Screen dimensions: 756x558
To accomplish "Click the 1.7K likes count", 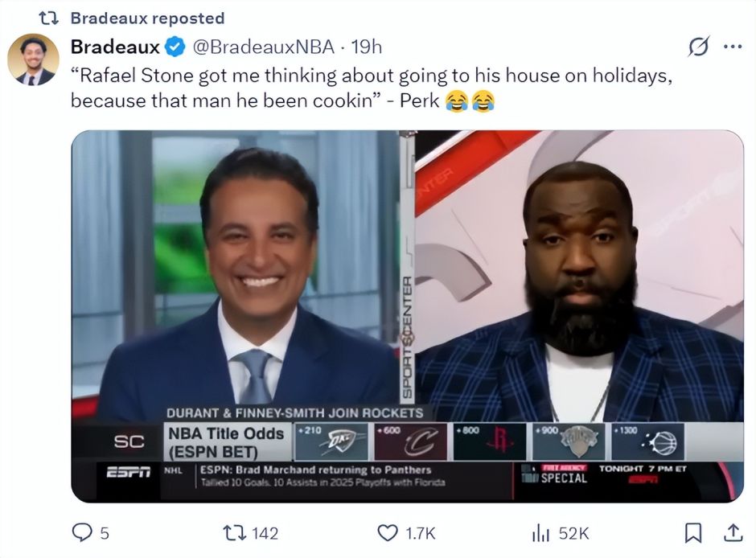I will pos(419,533).
